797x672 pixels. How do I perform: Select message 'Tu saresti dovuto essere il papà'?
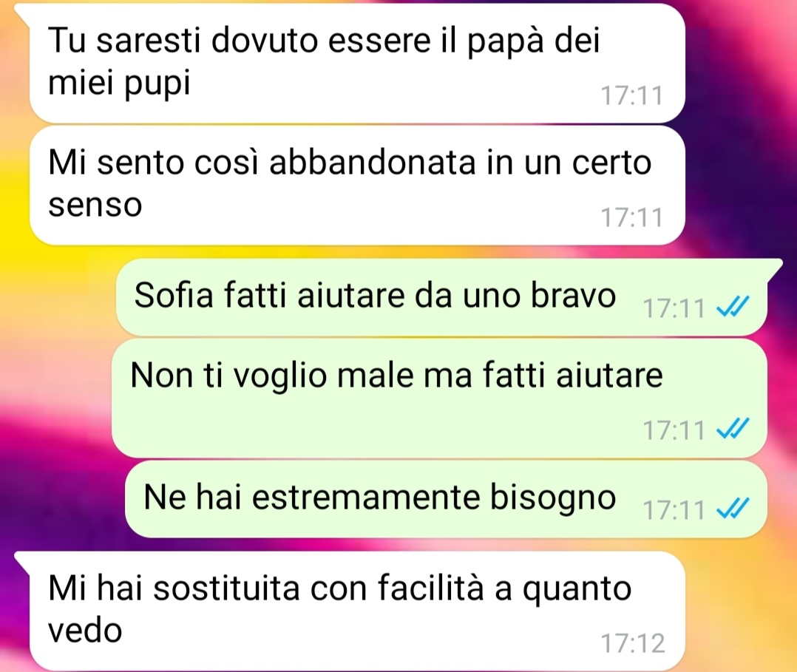[x=357, y=63]
